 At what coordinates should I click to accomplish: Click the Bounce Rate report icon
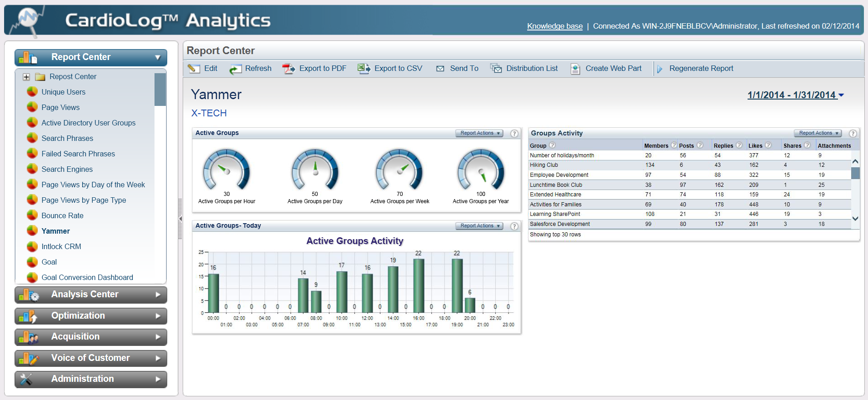(x=32, y=215)
